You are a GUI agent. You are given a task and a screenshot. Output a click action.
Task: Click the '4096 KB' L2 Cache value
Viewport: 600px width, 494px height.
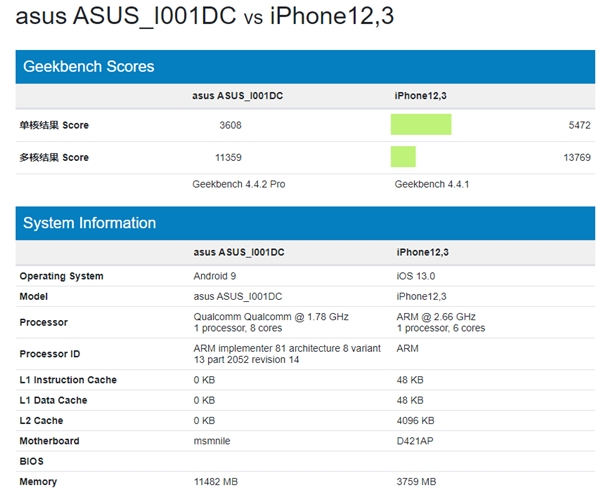416,421
